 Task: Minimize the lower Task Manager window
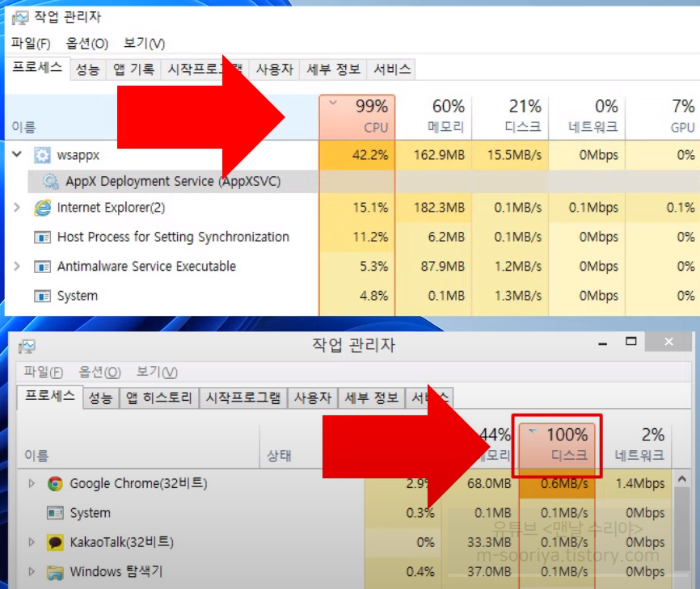tap(603, 343)
